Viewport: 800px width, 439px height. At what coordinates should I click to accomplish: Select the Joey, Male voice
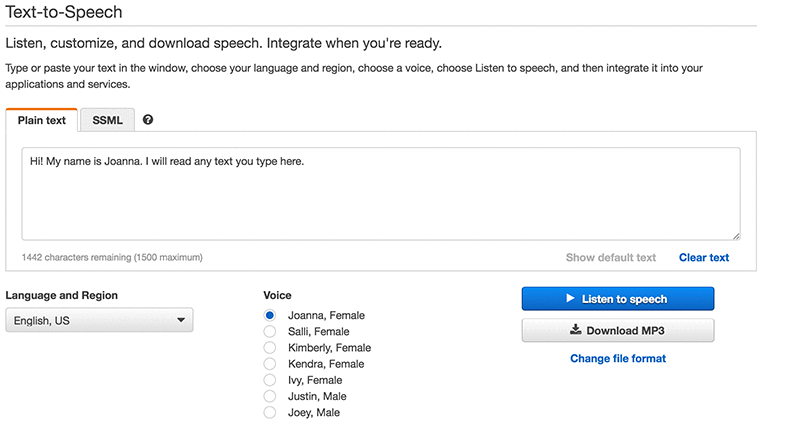tap(270, 412)
